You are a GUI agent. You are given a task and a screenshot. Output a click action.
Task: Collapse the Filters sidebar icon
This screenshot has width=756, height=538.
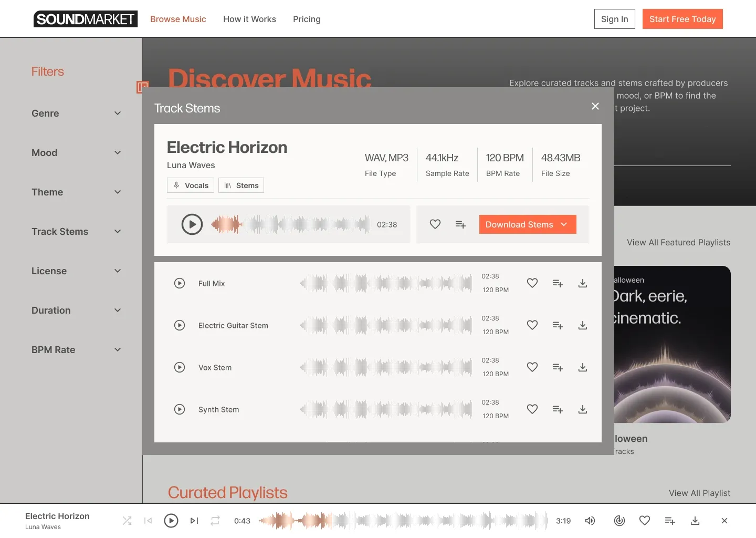click(142, 87)
